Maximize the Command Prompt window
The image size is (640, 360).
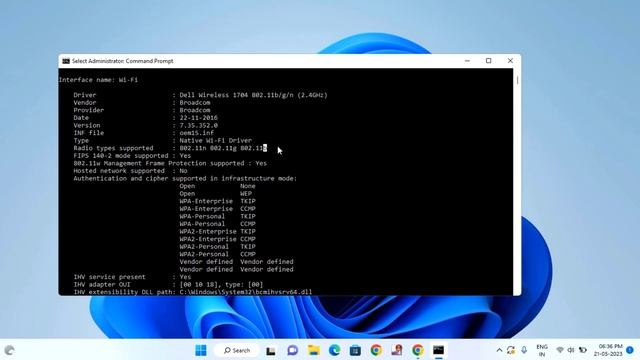[489, 61]
